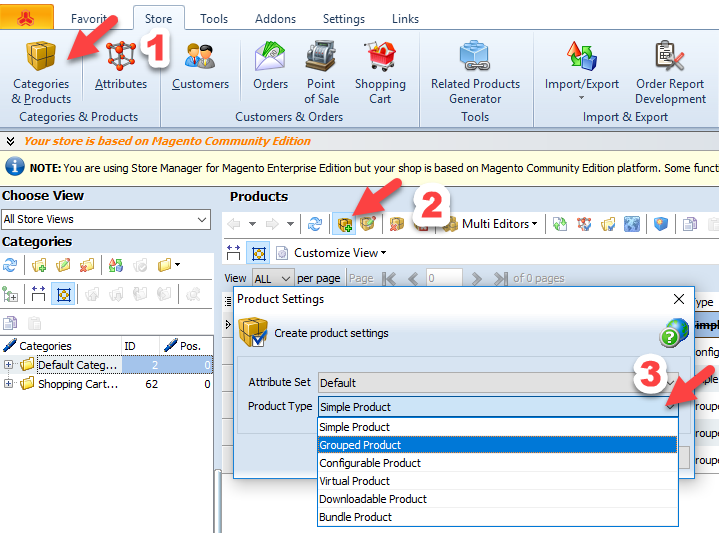The width and height of the screenshot is (719, 533).
Task: Open the Orders section
Action: [x=270, y=65]
